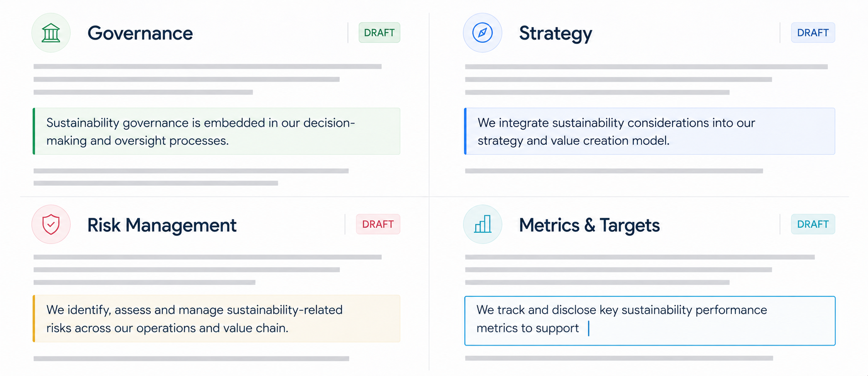Open the Metrics & Targets section heading

[589, 225]
